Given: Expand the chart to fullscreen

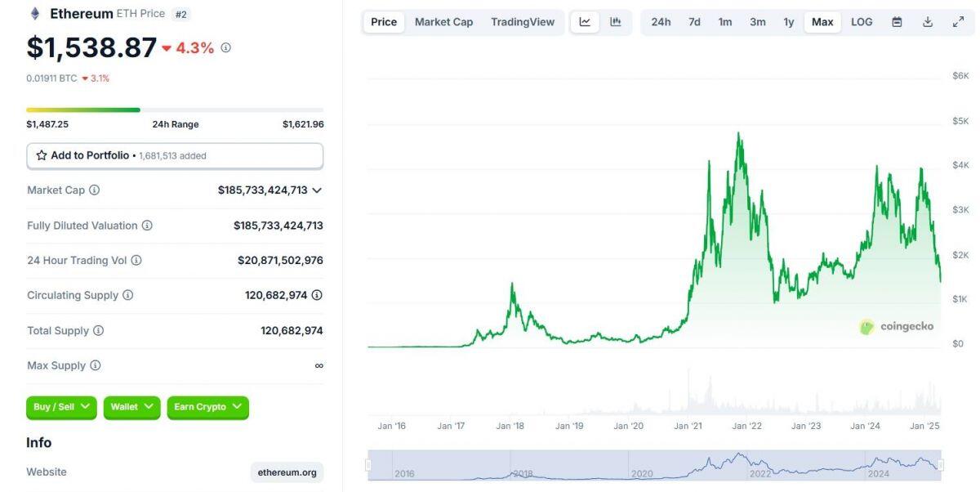Looking at the screenshot, I should coord(959,22).
